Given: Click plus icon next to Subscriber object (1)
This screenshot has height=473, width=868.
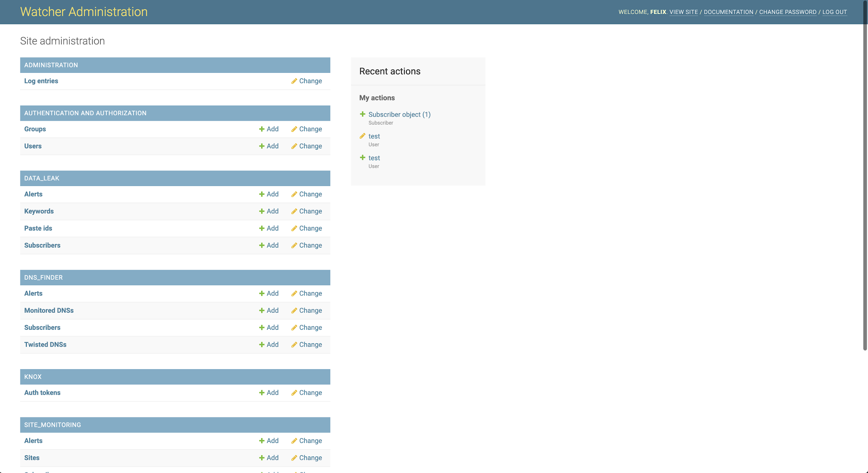Looking at the screenshot, I should (x=362, y=114).
